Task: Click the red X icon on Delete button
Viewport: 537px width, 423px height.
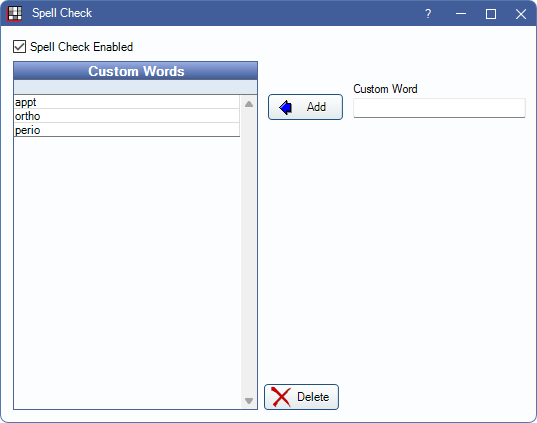Action: coord(281,397)
